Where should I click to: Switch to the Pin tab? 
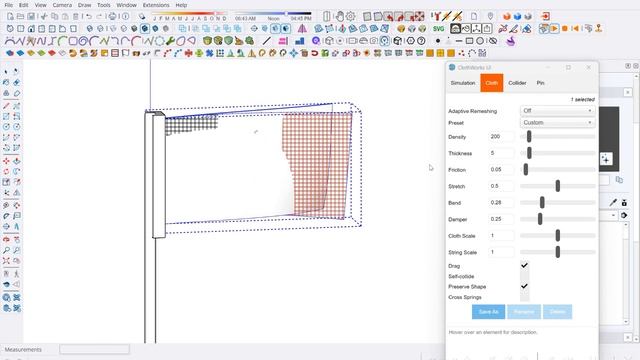540,83
